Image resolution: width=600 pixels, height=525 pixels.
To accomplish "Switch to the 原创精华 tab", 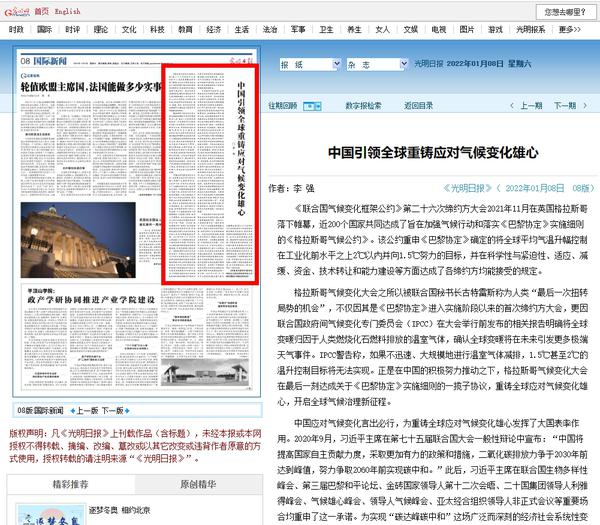I will [x=198, y=485].
